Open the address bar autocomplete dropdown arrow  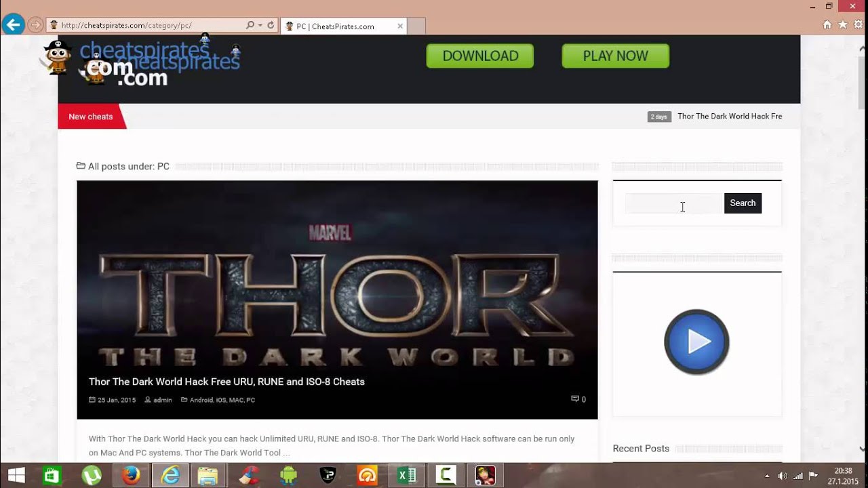coord(260,25)
